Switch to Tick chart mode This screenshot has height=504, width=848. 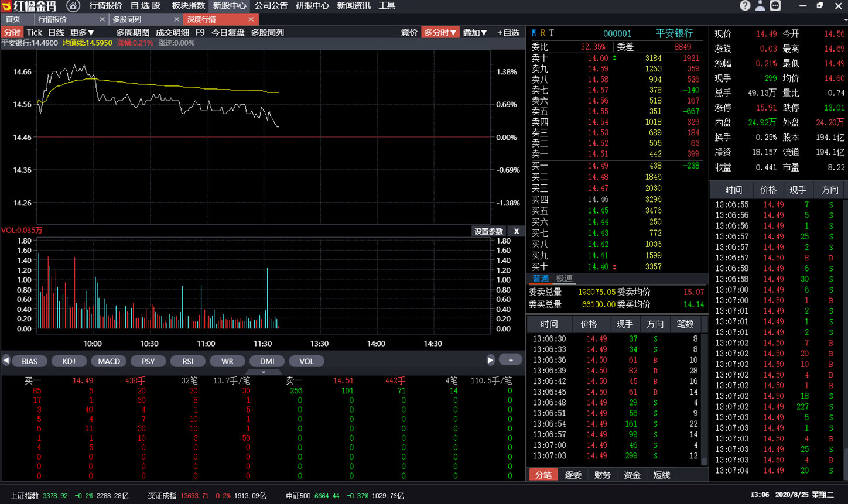click(x=35, y=33)
